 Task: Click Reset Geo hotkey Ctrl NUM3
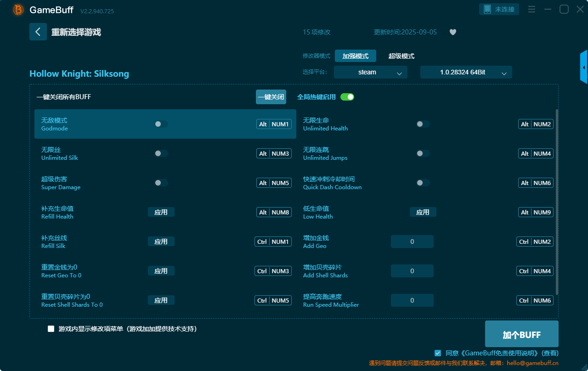coord(273,271)
